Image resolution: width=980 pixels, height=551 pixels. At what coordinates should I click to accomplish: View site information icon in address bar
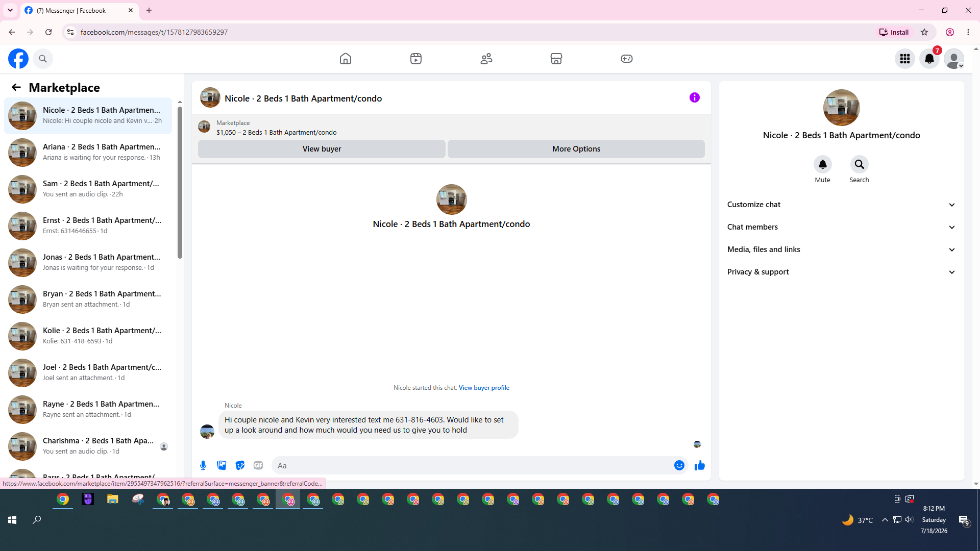(x=70, y=32)
